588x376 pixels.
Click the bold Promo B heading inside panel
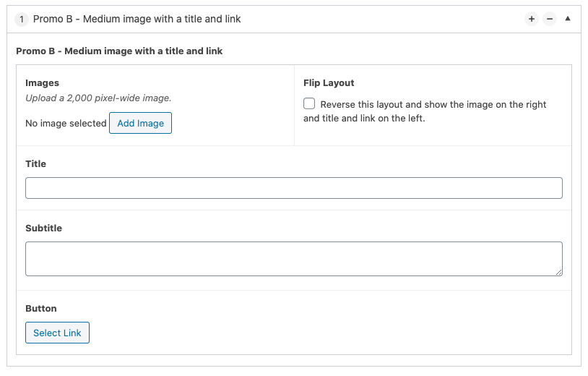[119, 51]
